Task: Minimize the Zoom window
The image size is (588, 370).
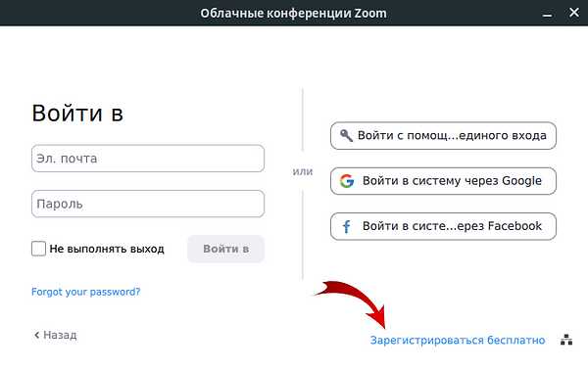Action: 547,15
